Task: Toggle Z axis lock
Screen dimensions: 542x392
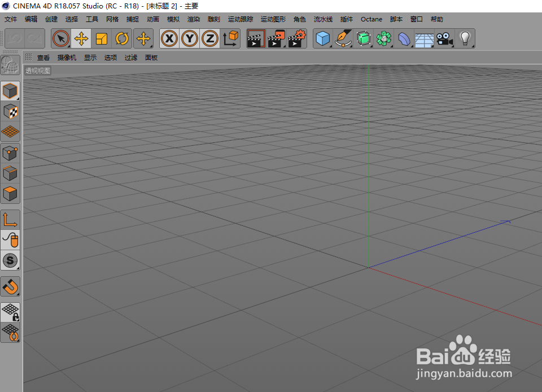Action: [x=210, y=38]
